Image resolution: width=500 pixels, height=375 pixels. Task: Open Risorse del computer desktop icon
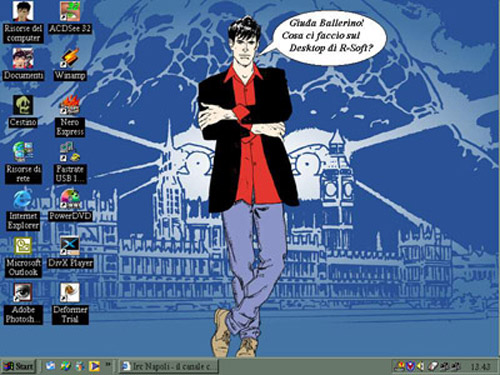(23, 11)
